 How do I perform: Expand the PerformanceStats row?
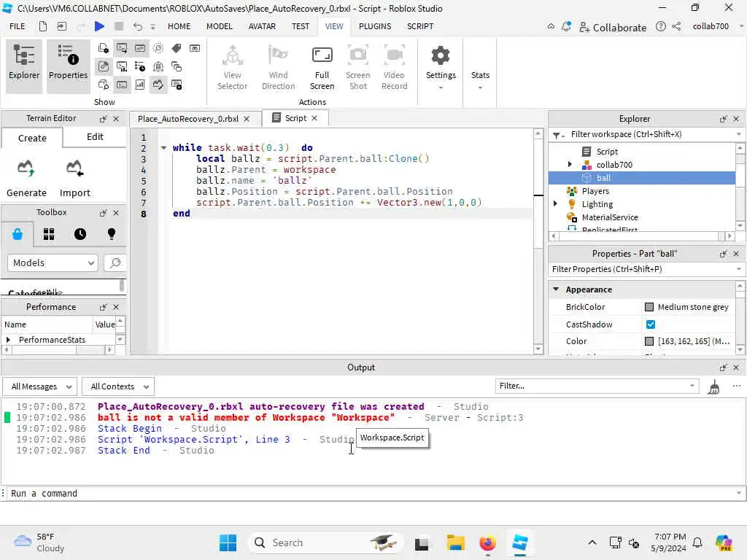(x=8, y=340)
